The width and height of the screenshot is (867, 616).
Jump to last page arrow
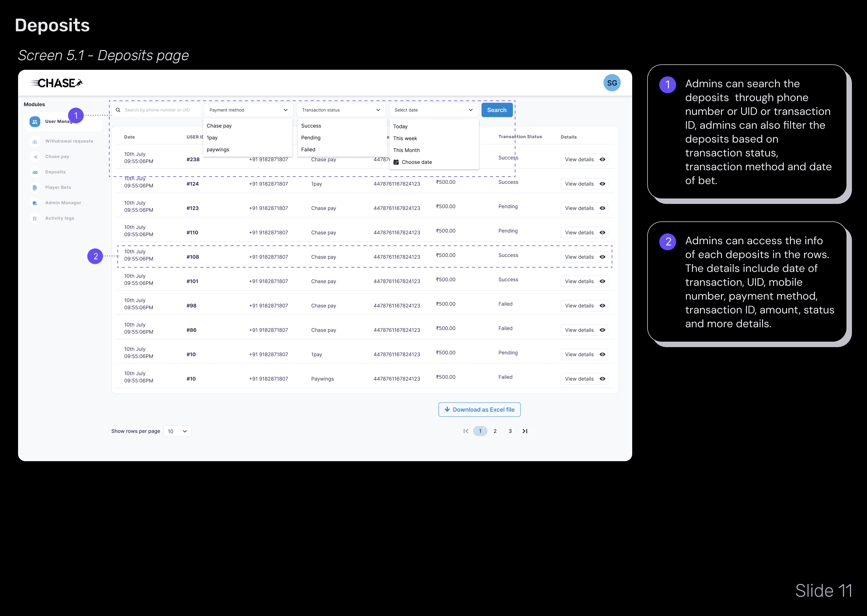click(x=525, y=431)
